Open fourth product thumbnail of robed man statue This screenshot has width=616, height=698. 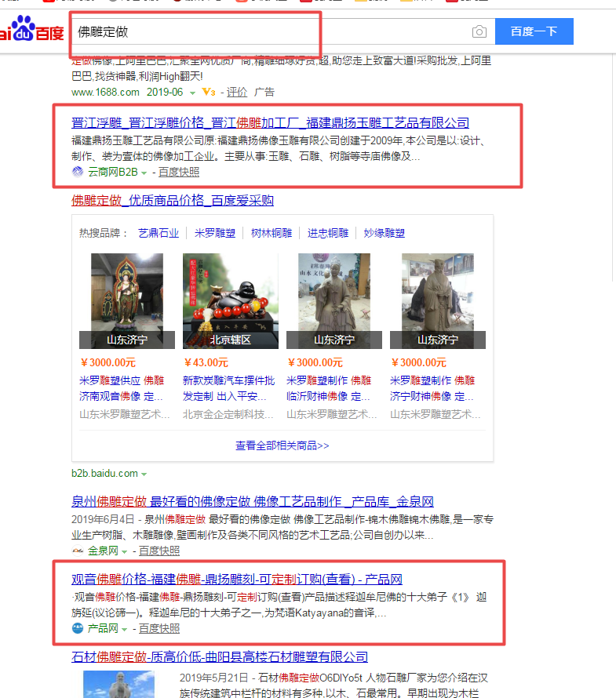pos(438,301)
